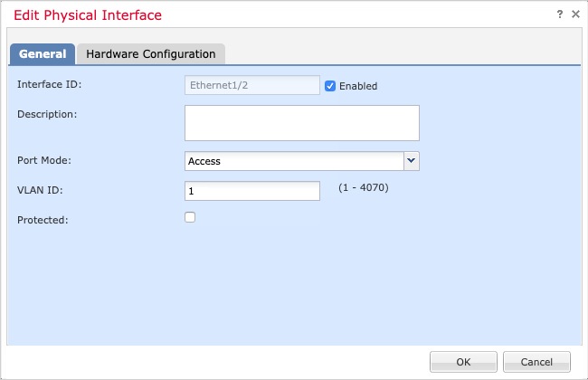Click the Description label
Viewport: 588px width, 380px height.
[47, 114]
